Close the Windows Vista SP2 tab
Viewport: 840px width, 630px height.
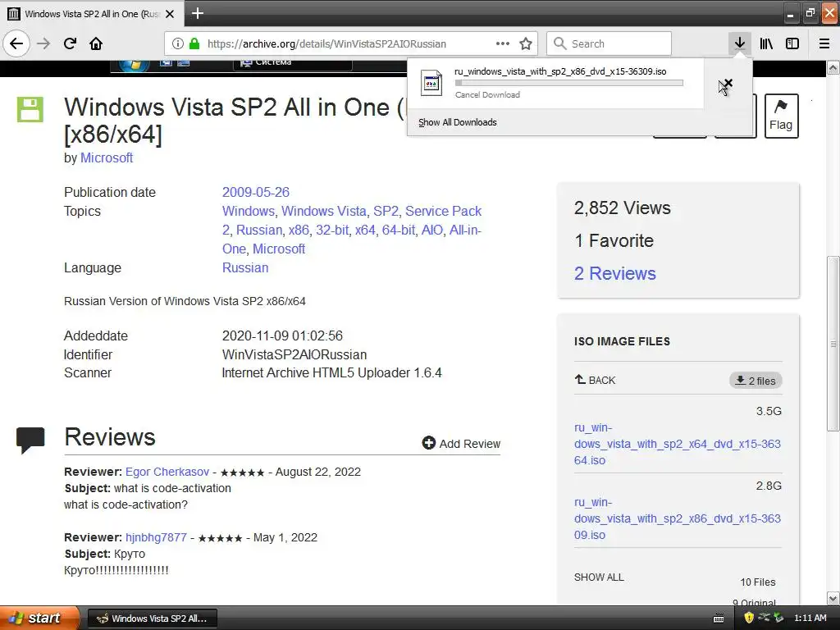[x=170, y=14]
